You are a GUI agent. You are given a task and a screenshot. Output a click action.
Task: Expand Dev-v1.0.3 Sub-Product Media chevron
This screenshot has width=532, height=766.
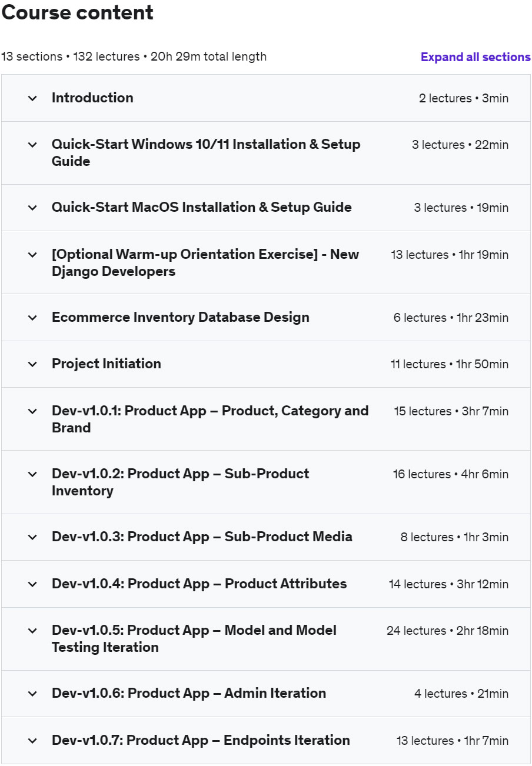tap(32, 537)
